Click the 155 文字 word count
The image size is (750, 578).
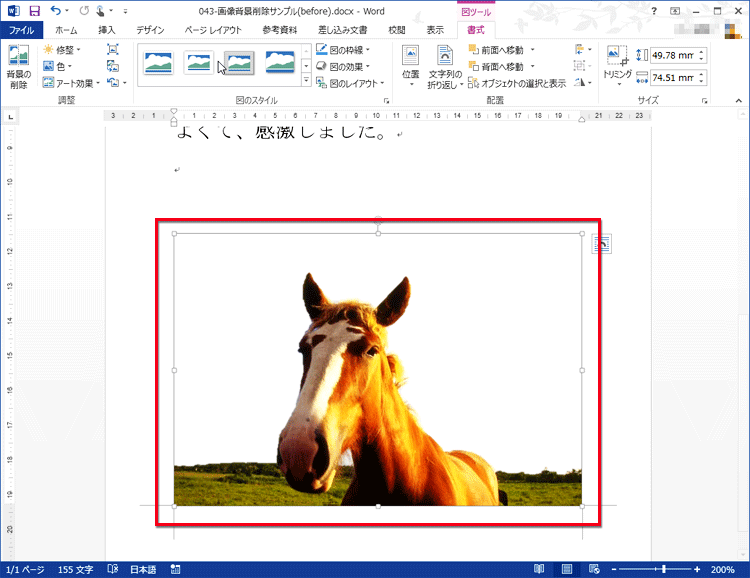[75, 569]
